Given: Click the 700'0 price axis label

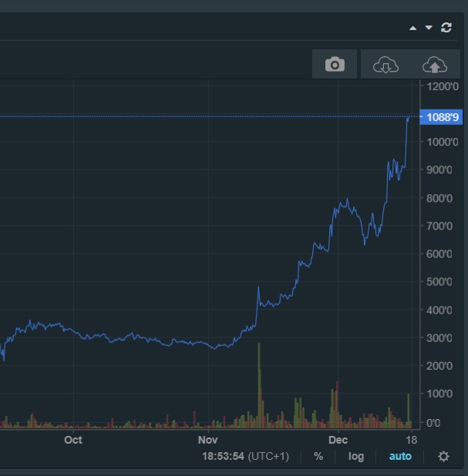Looking at the screenshot, I should coord(439,226).
